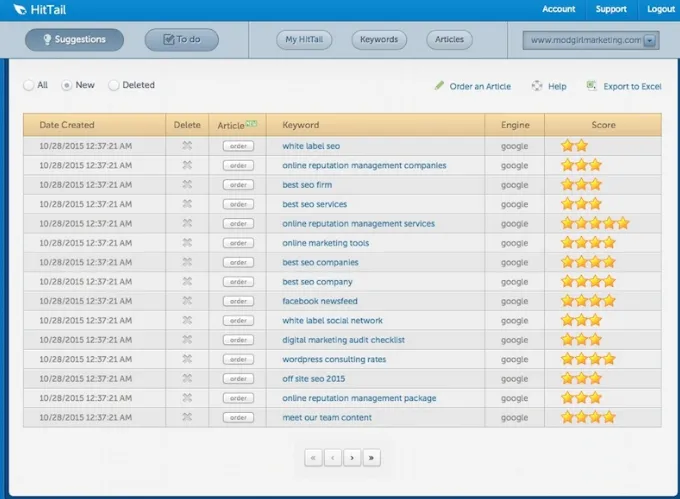Sort by the Engine column header
Image resolution: width=680 pixels, height=499 pixels.
[x=515, y=125]
